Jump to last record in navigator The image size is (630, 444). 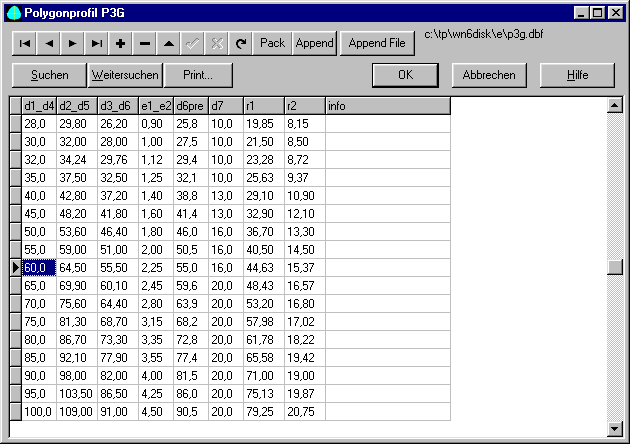(x=96, y=44)
